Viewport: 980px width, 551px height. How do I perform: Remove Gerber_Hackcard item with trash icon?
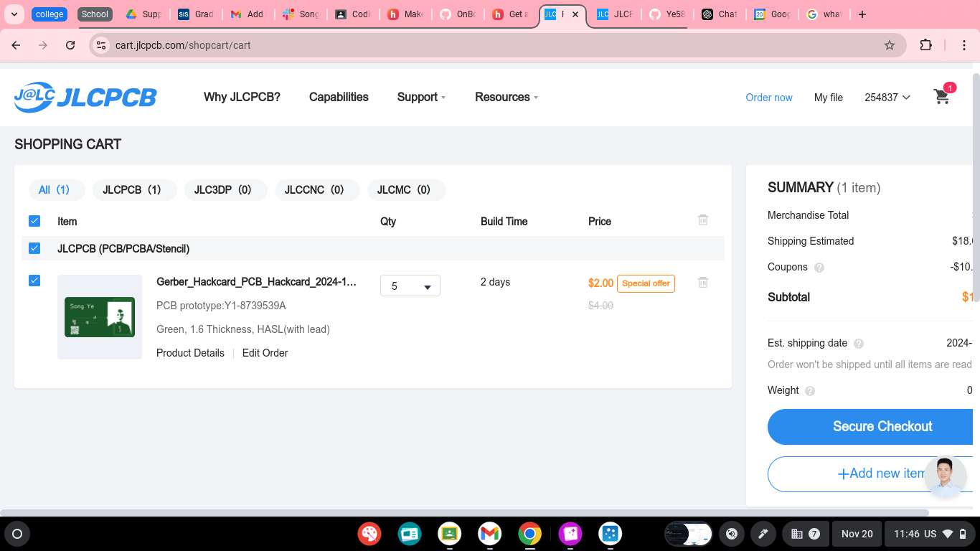click(x=703, y=283)
